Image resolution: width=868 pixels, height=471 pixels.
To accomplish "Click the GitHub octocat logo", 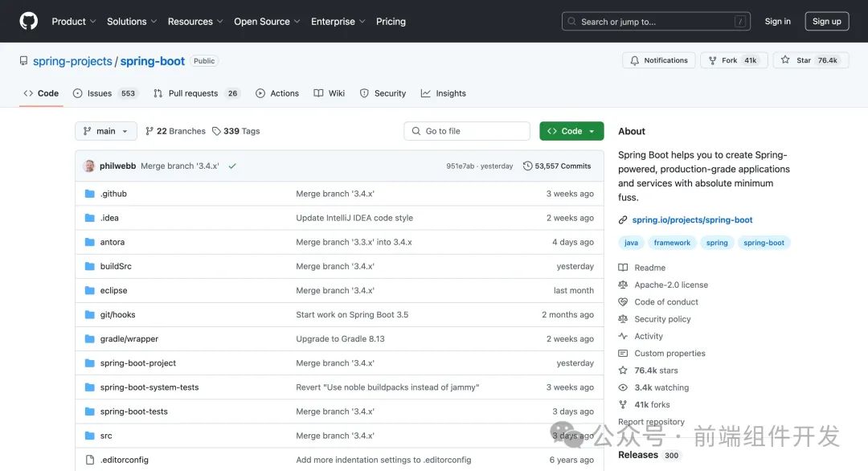I will coord(29,21).
